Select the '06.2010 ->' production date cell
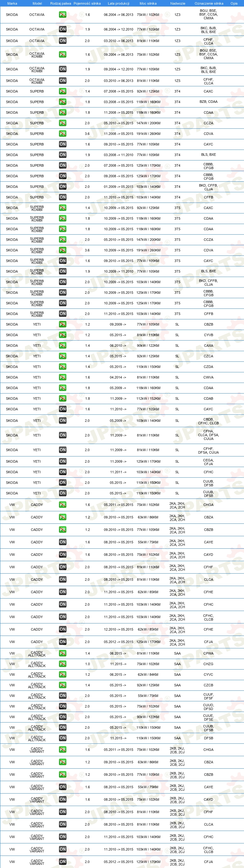Screen dimensions: 244x868 coord(118,346)
